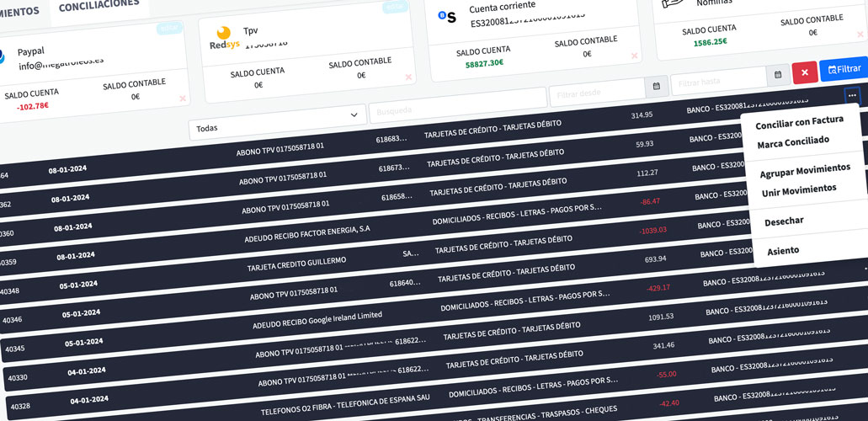Remove the Redsys Tpv card via X

tap(408, 77)
